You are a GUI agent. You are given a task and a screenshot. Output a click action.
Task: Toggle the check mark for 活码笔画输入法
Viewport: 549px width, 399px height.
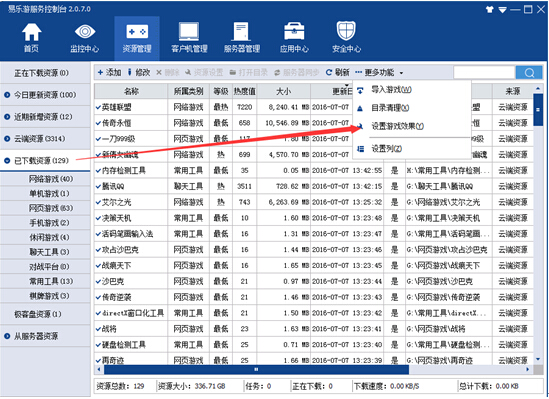(x=98, y=234)
